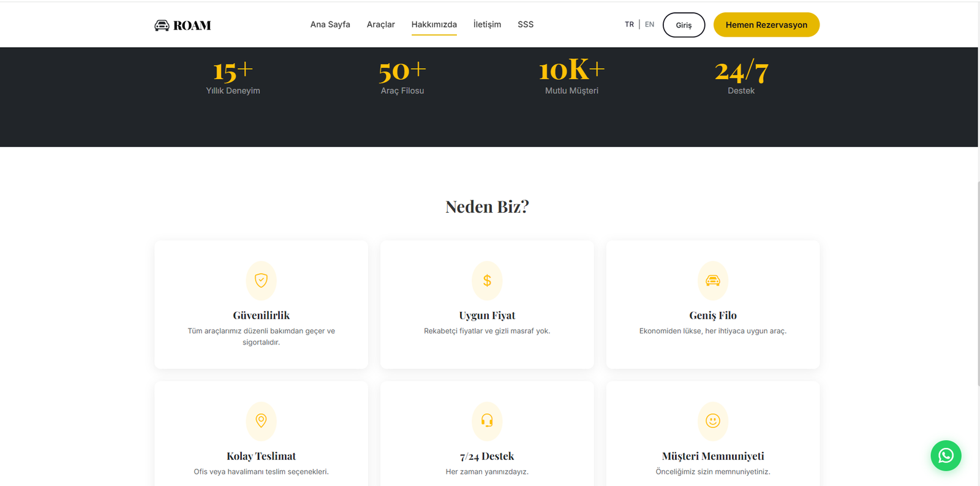The height and width of the screenshot is (486, 980).
Task: Switch language to TR
Action: click(629, 25)
